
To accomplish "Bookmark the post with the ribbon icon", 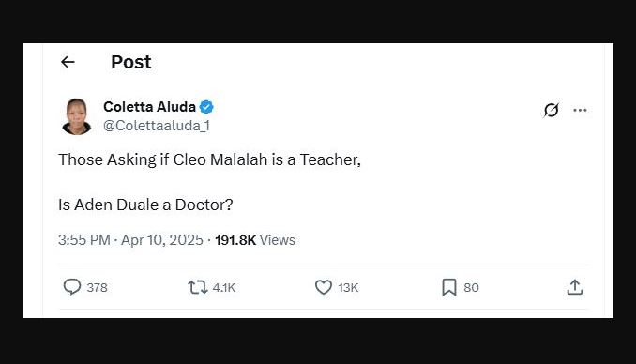I will pos(449,287).
